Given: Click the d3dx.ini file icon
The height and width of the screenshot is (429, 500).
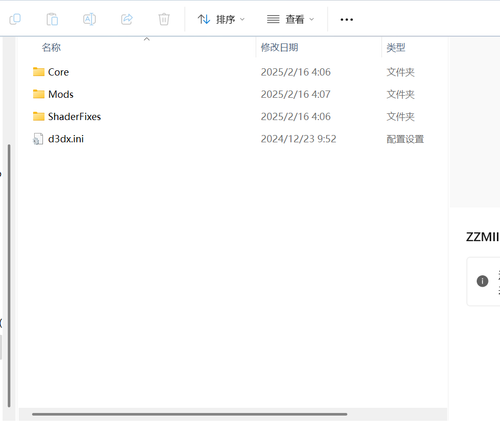Looking at the screenshot, I should [38, 139].
